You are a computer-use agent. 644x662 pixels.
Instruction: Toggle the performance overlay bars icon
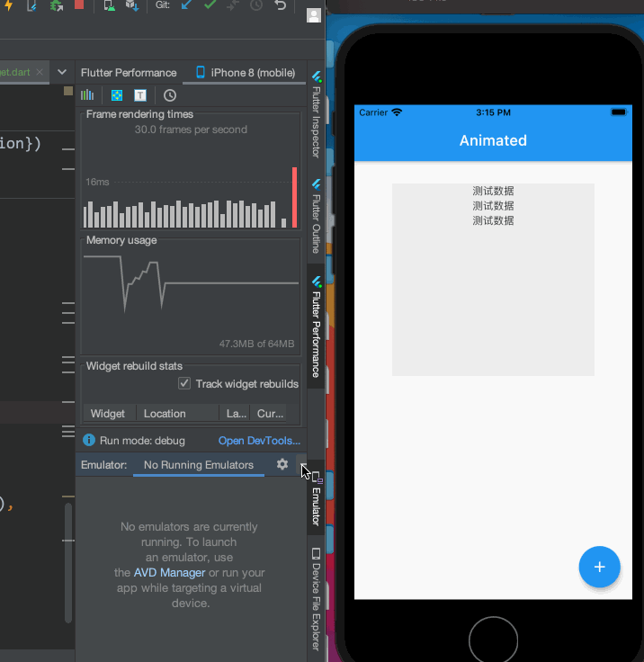(87, 95)
